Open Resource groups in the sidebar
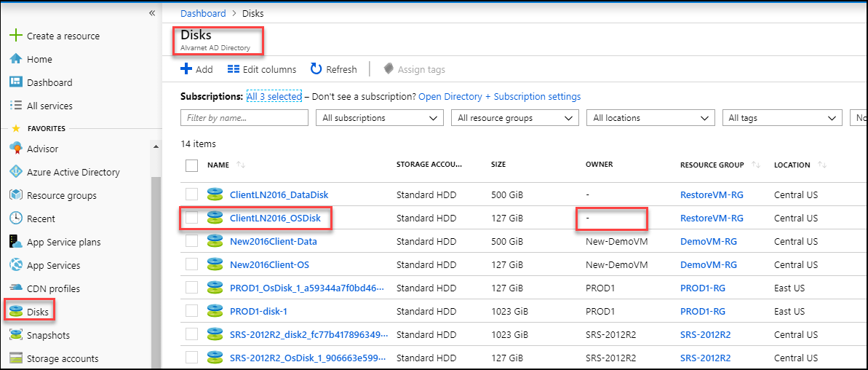Image resolution: width=868 pixels, height=370 pixels. (x=62, y=195)
